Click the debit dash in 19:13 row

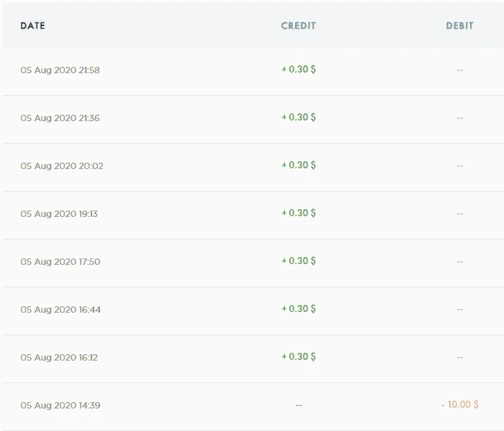pos(460,214)
